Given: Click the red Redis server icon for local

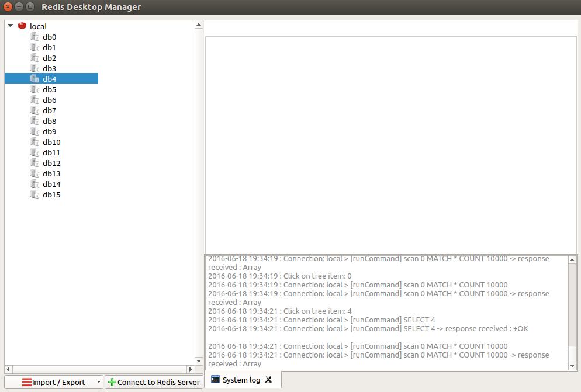Looking at the screenshot, I should click(x=22, y=26).
